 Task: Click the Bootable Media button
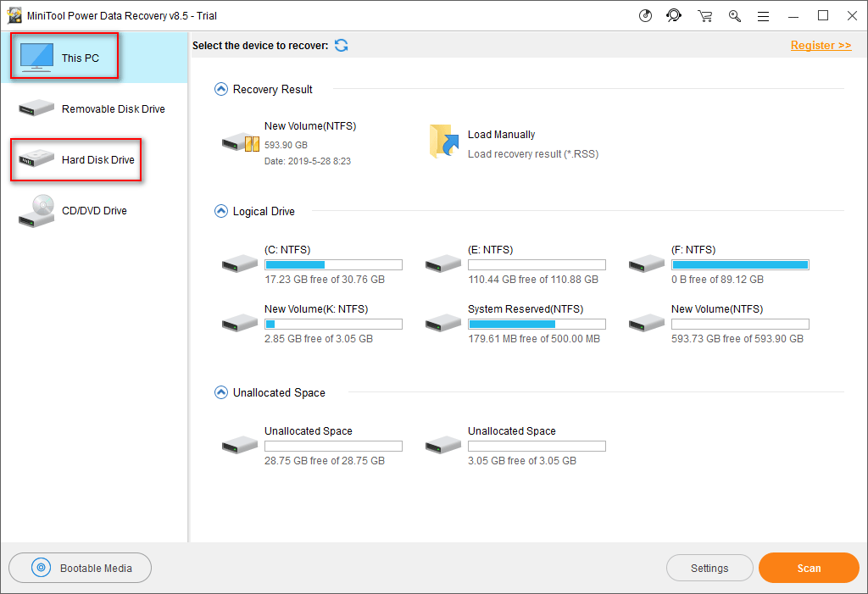coord(81,568)
